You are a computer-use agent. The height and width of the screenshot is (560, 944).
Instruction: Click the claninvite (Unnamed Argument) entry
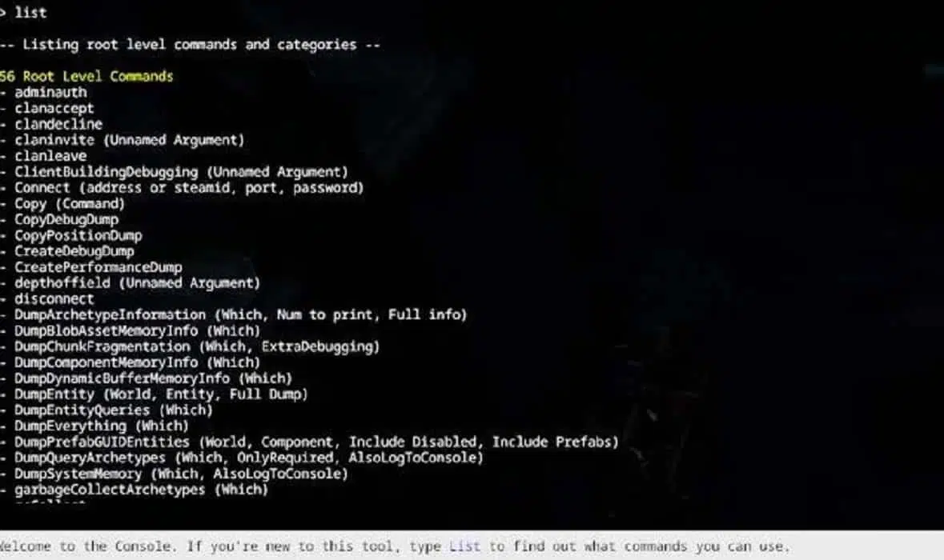(x=130, y=140)
